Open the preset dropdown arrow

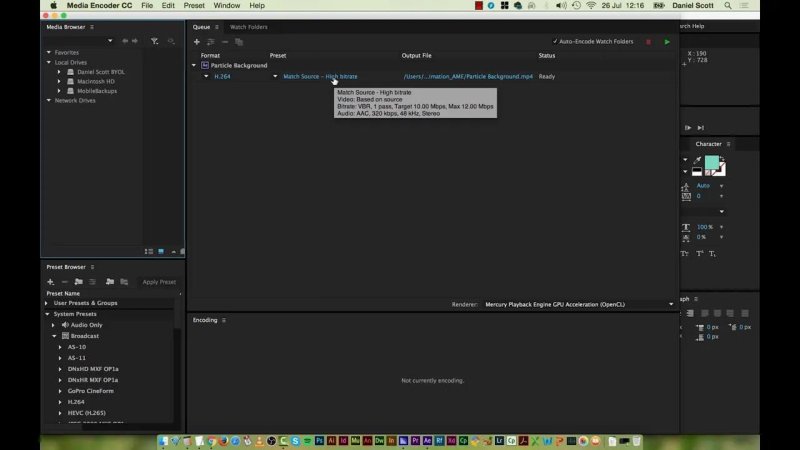275,77
